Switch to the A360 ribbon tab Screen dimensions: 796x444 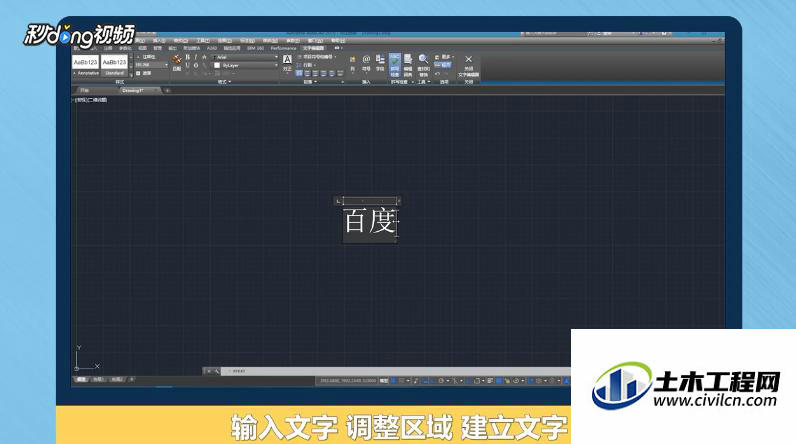pyautogui.click(x=212, y=48)
